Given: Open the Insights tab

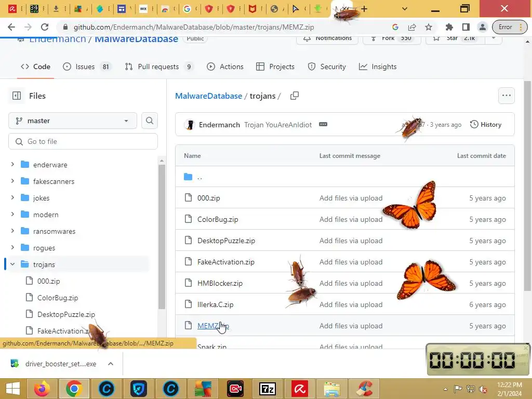Looking at the screenshot, I should click(378, 66).
